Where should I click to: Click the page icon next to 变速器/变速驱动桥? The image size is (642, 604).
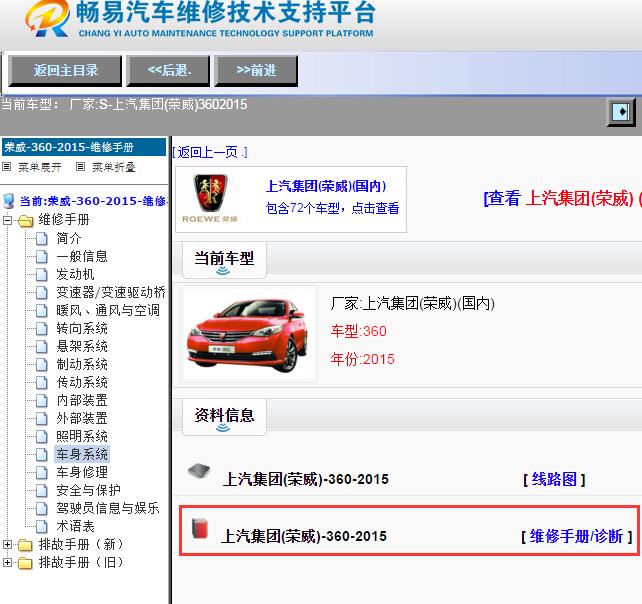pos(42,292)
